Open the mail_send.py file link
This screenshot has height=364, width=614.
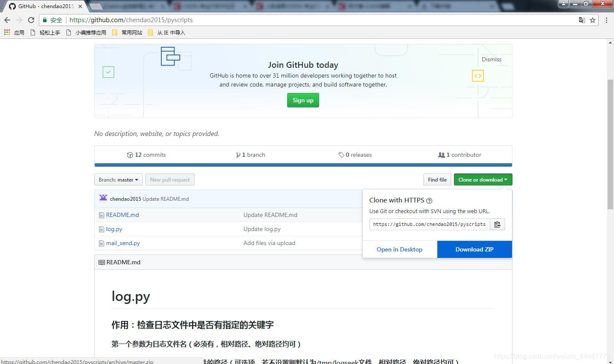coord(123,243)
